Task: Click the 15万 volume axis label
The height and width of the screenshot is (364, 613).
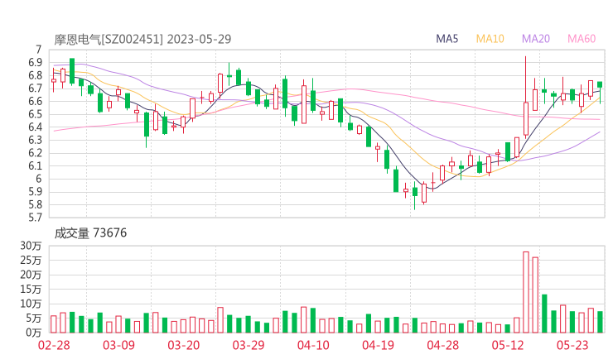Action: 31,290
